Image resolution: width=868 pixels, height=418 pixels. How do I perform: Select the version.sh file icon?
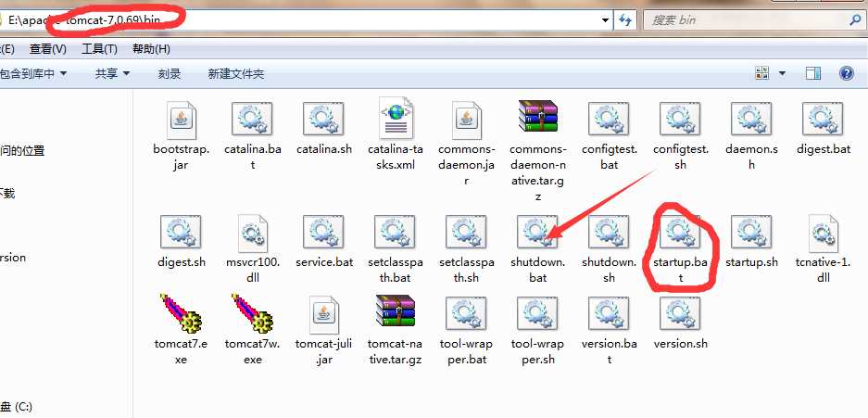coord(680,313)
